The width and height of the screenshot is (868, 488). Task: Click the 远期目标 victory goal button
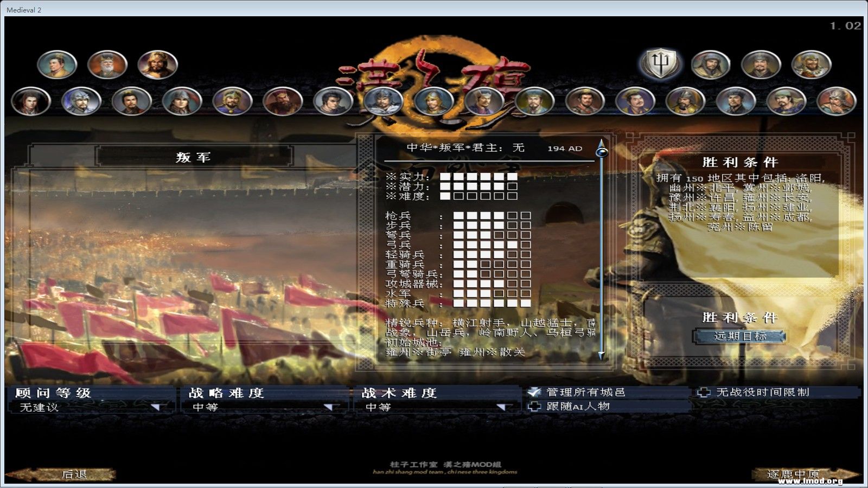tap(739, 336)
